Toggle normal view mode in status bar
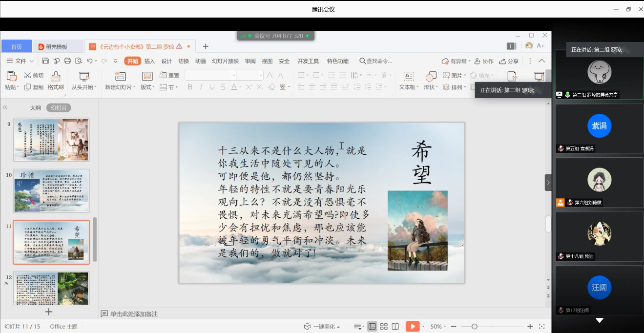The width and height of the screenshot is (644, 333). click(x=372, y=326)
